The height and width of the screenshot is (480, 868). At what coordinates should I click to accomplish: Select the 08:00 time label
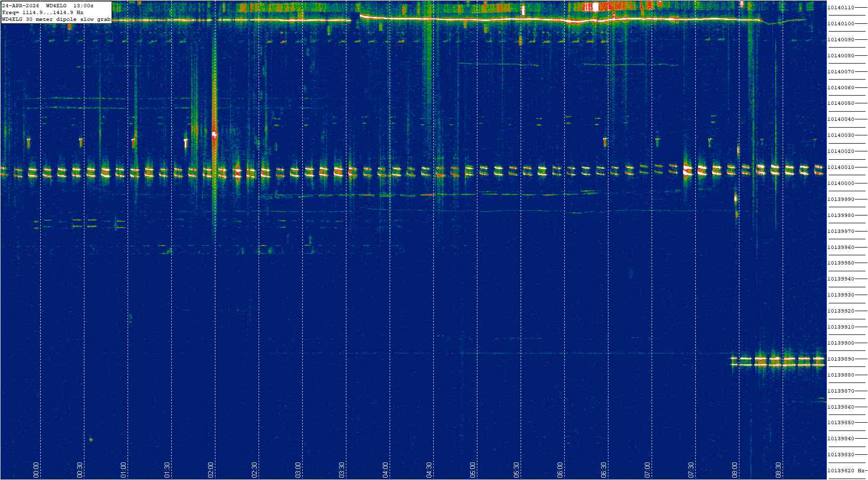pyautogui.click(x=735, y=470)
